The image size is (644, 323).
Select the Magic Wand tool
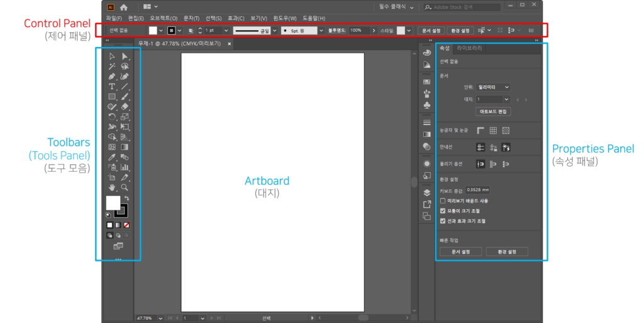(112, 66)
